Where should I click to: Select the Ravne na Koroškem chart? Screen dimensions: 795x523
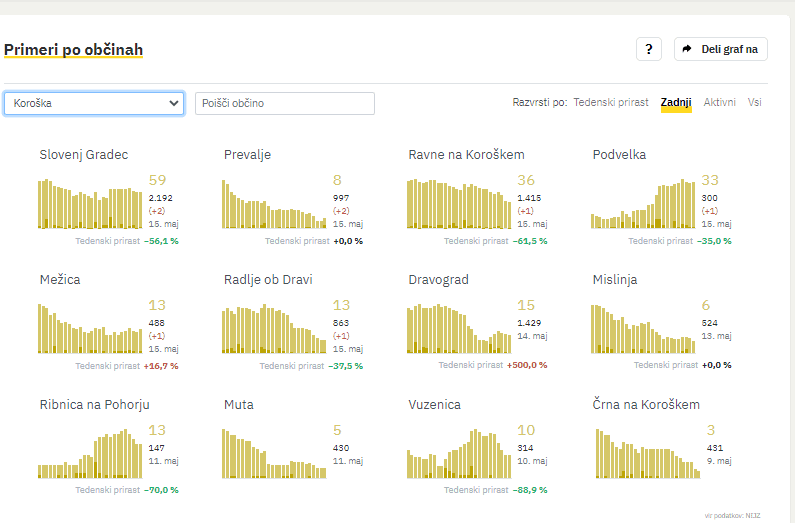pyautogui.click(x=459, y=204)
